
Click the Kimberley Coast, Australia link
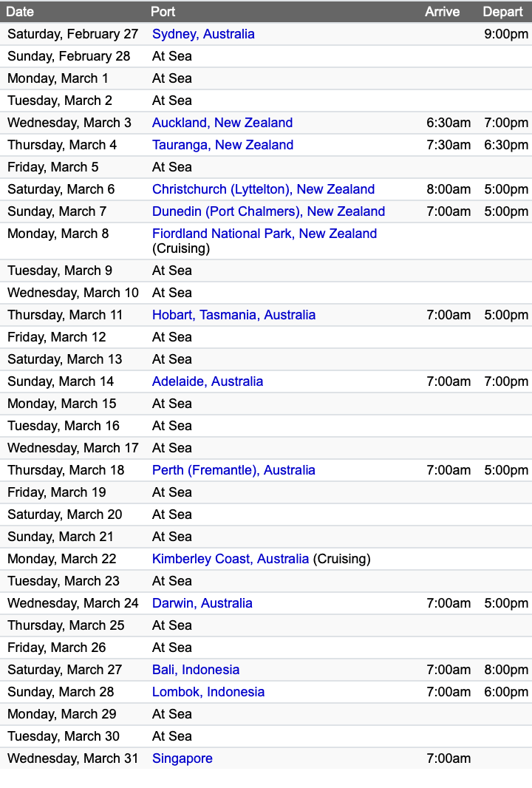231,559
